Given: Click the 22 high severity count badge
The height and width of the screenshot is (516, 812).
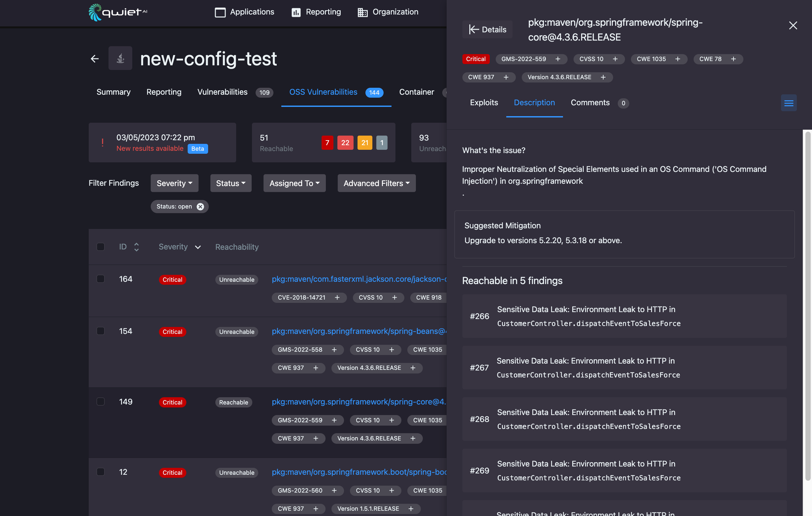Looking at the screenshot, I should pos(345,143).
